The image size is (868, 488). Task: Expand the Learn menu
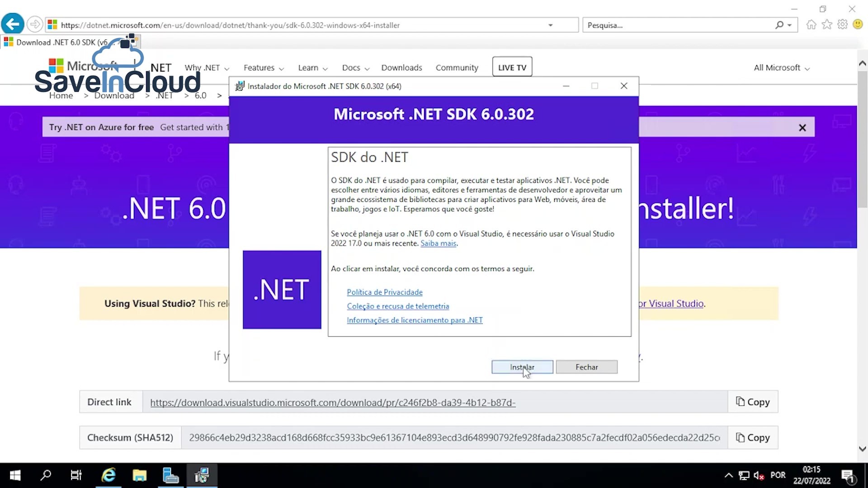point(313,68)
